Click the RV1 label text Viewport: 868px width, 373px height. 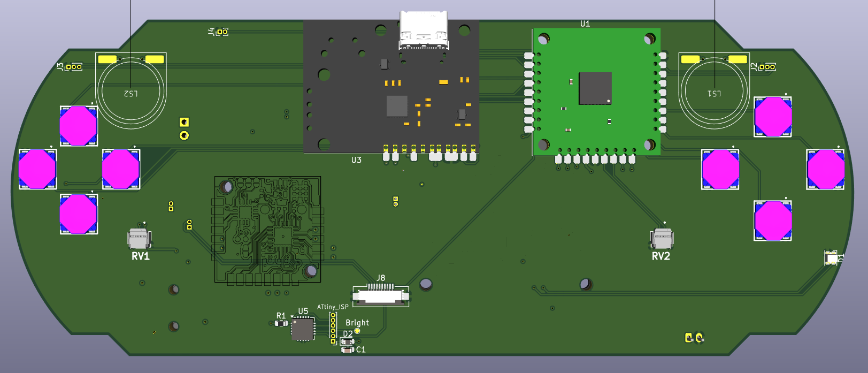click(x=141, y=256)
